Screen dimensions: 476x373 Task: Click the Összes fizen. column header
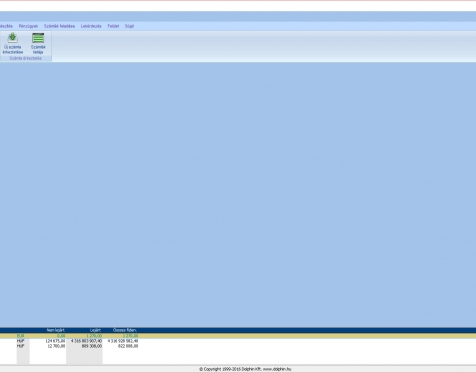click(x=125, y=330)
